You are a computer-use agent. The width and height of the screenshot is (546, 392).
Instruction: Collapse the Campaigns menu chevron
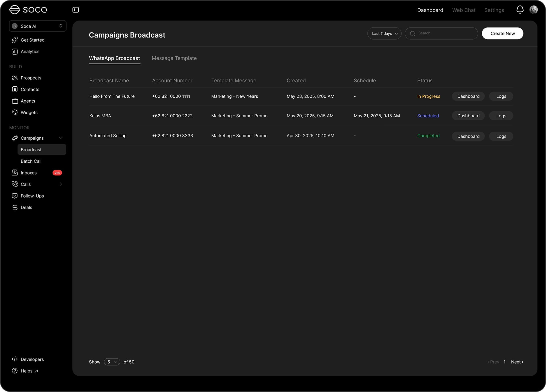(61, 138)
